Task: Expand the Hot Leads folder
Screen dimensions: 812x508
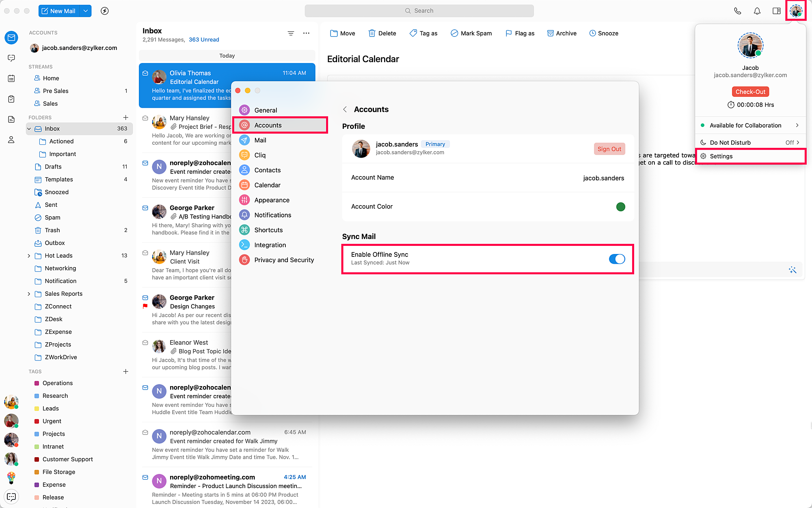Action: (29, 256)
